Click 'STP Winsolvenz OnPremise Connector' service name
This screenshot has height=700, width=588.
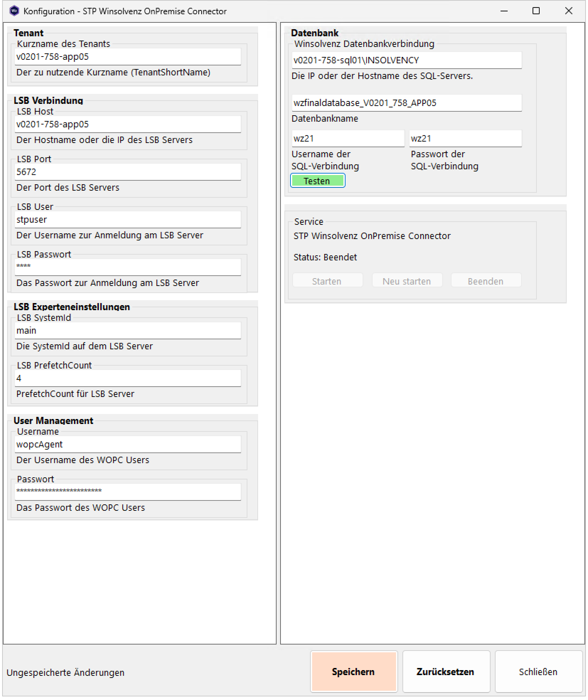pyautogui.click(x=372, y=236)
